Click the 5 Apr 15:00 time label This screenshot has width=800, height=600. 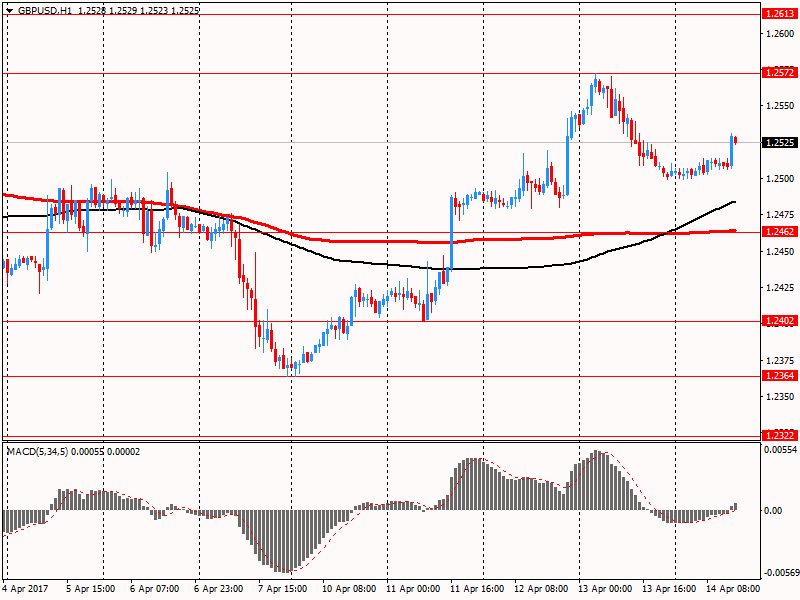91,589
